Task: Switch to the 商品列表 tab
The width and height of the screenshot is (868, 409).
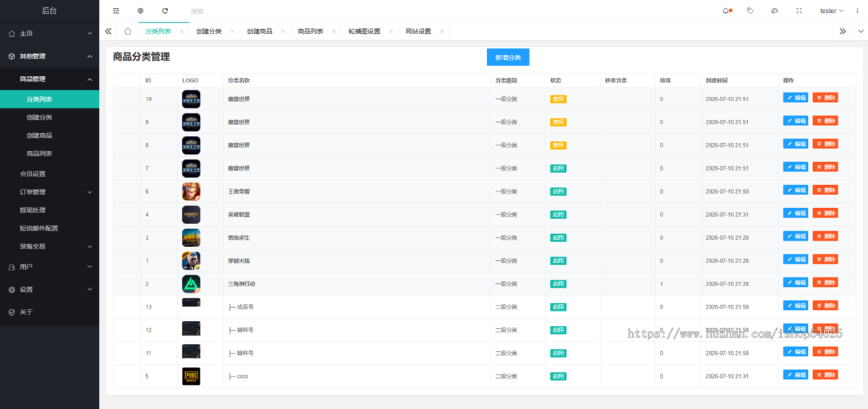Action: pyautogui.click(x=310, y=32)
